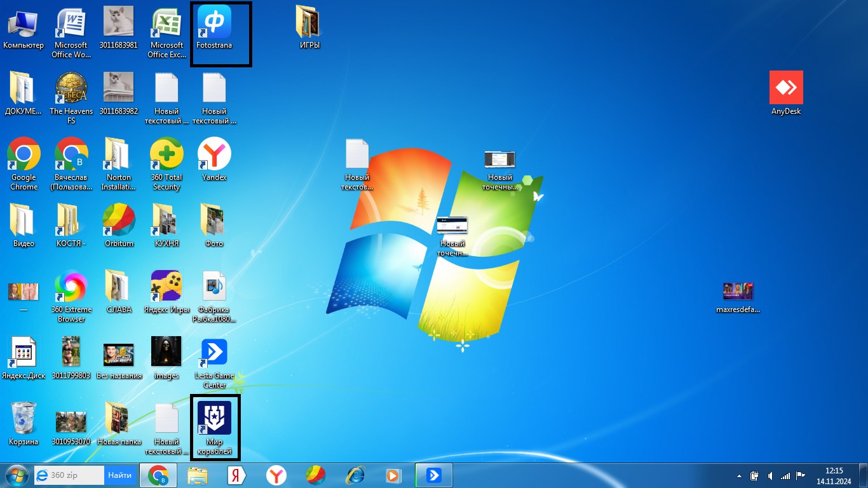Select the Корзина recycle bin
This screenshot has width=868, height=488.
24,424
